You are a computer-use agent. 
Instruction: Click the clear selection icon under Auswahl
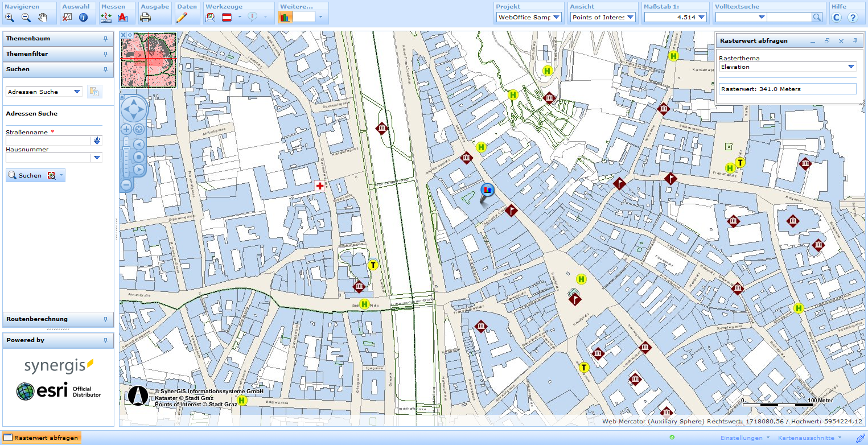point(67,17)
